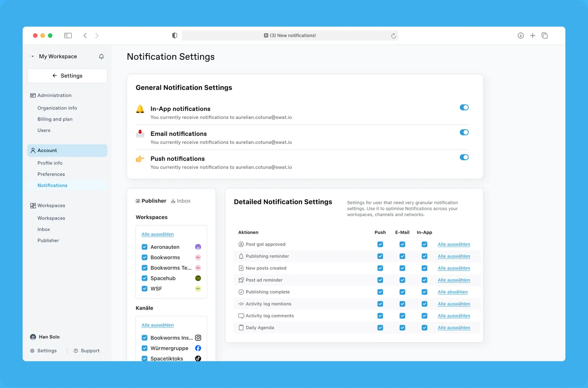The height and width of the screenshot is (388, 588).
Task: Click Alle auswählen for Daily Agenda
Action: coord(454,328)
